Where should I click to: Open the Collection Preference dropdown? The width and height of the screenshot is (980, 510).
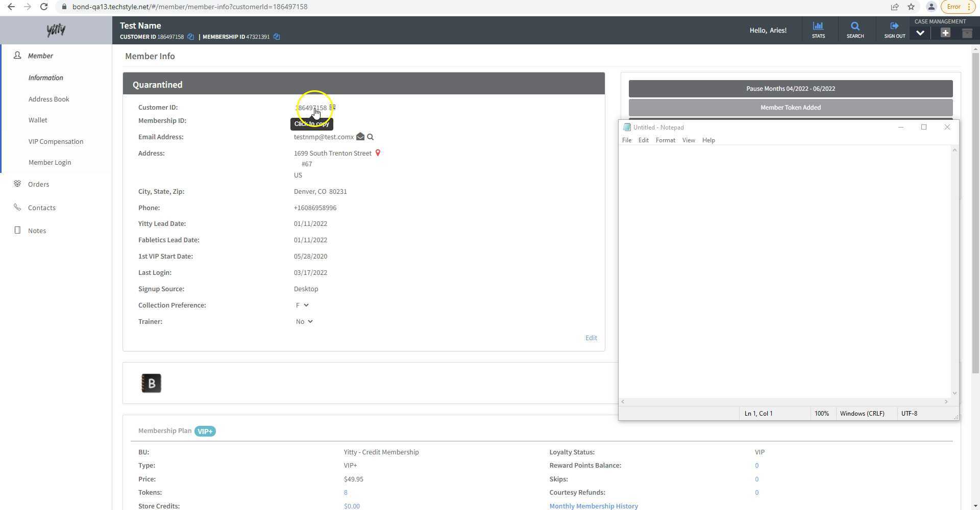point(302,305)
